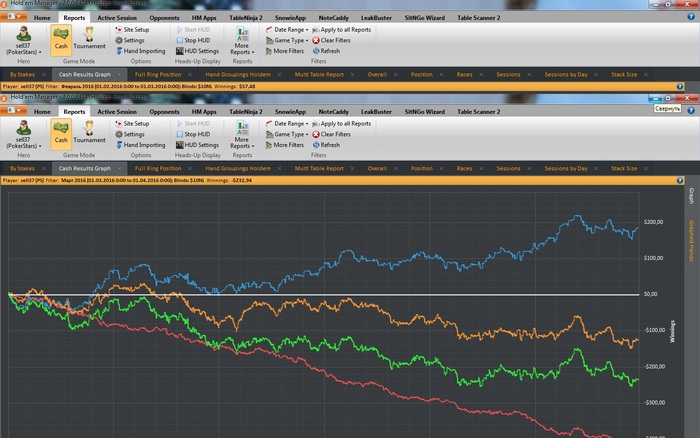Close Races report tab in upper window
Image resolution: width=700 pixels, height=438 pixels.
(x=481, y=75)
